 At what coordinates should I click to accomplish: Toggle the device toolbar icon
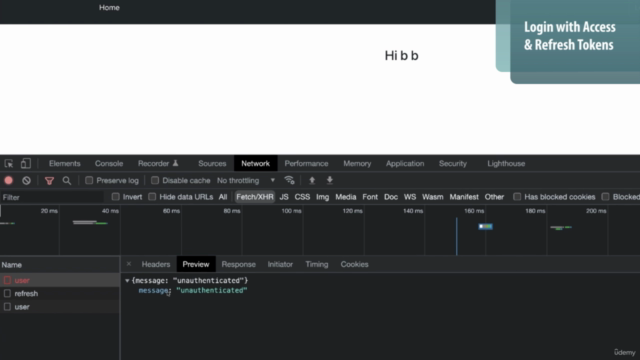tap(26, 164)
